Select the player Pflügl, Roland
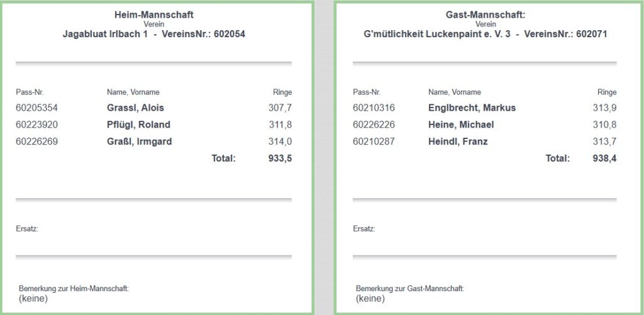Screen dimensions: 644x315 coord(138,124)
